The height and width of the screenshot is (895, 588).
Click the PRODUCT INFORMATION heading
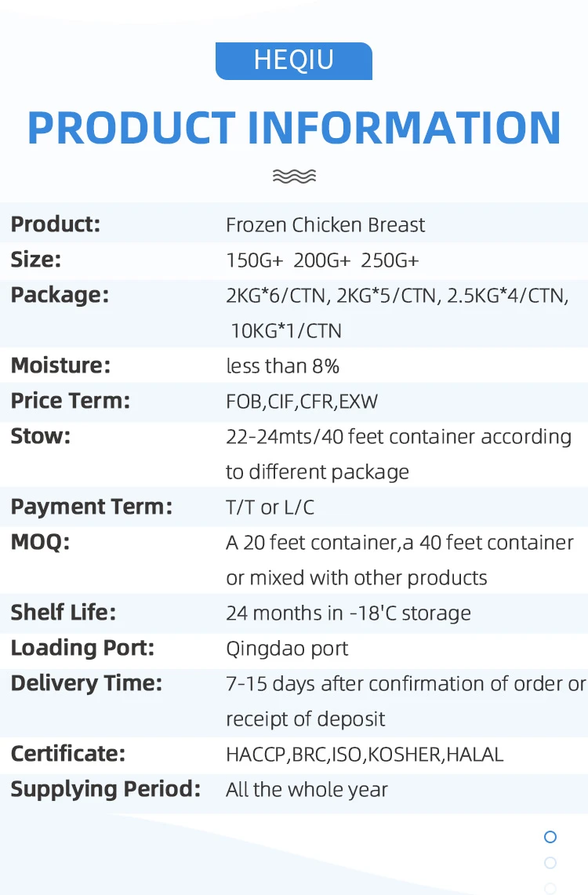(294, 128)
